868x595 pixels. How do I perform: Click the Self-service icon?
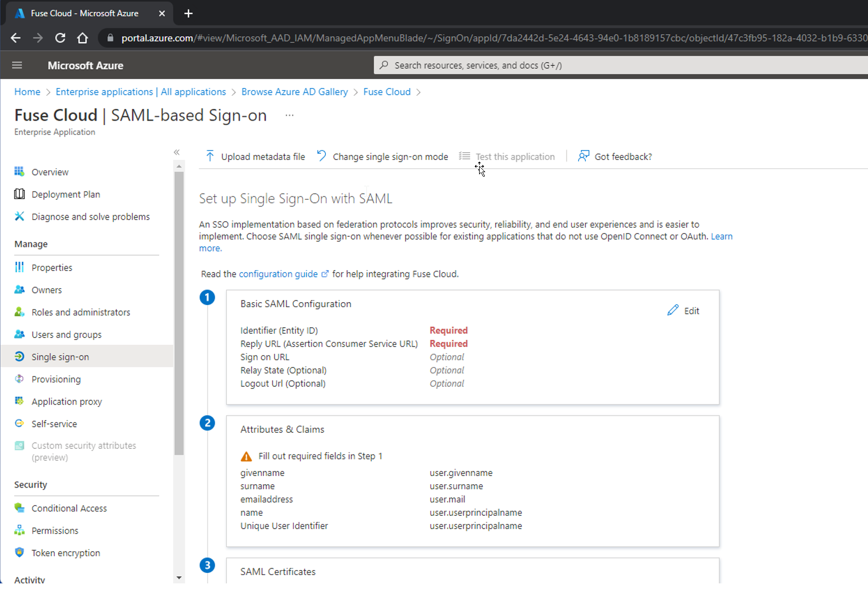[19, 423]
